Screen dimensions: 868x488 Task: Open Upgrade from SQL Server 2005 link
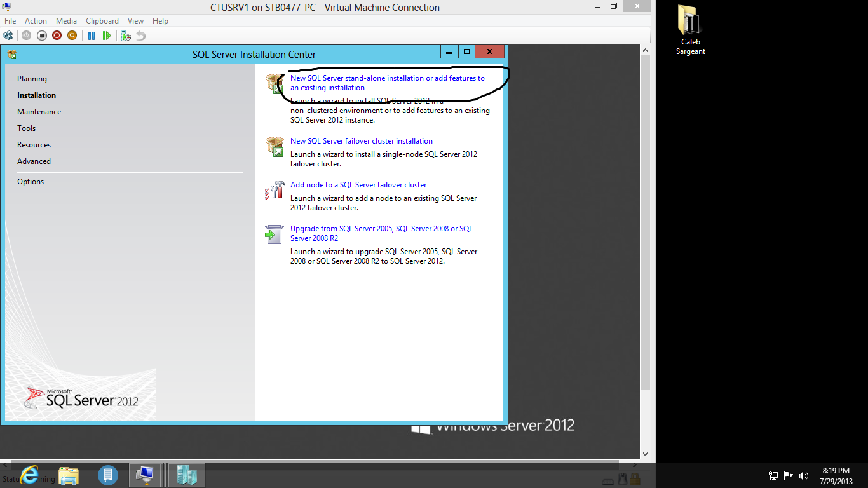click(x=381, y=233)
